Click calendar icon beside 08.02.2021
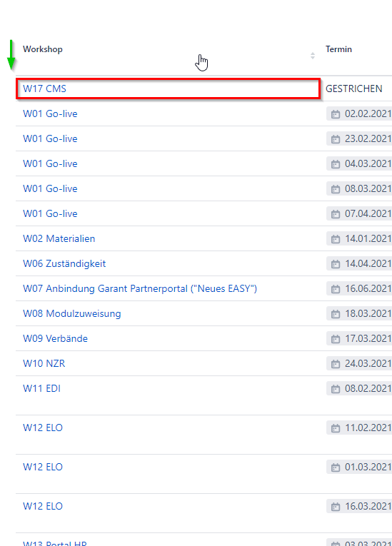392x546 pixels. pos(336,389)
